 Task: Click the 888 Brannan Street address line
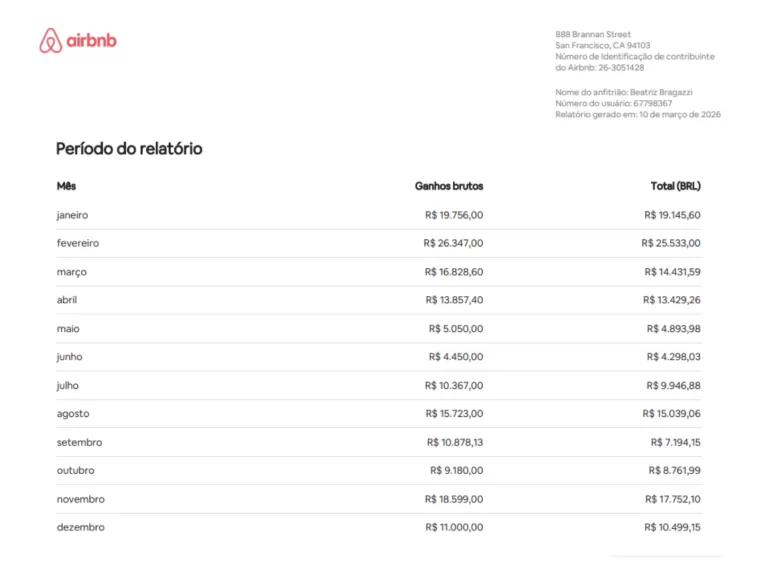pos(593,35)
